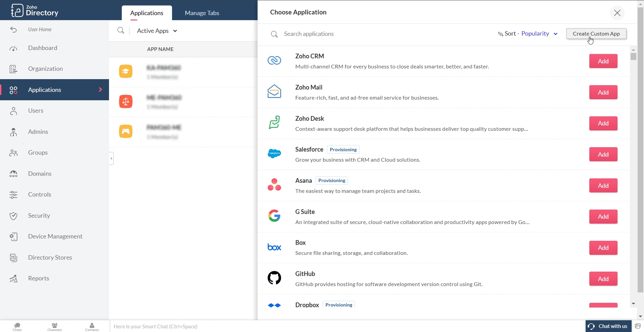Open Domains from the sidebar
The image size is (644, 332).
[x=40, y=173]
